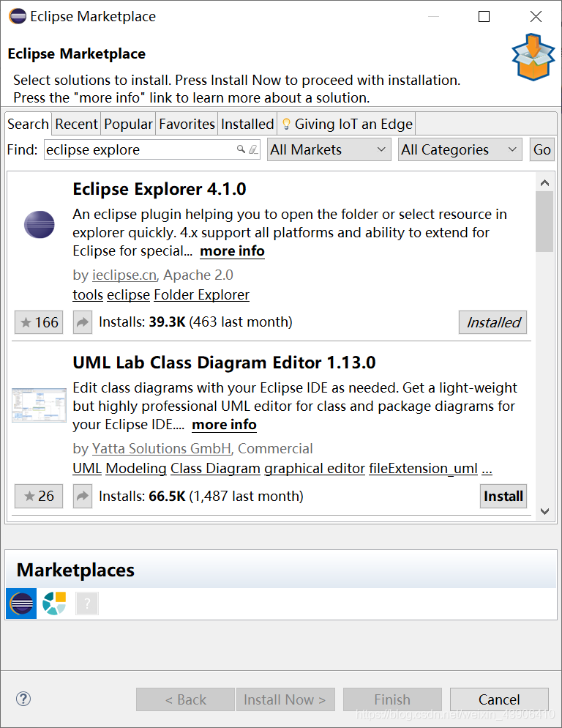
Task: Click the < Back button
Action: click(x=185, y=699)
